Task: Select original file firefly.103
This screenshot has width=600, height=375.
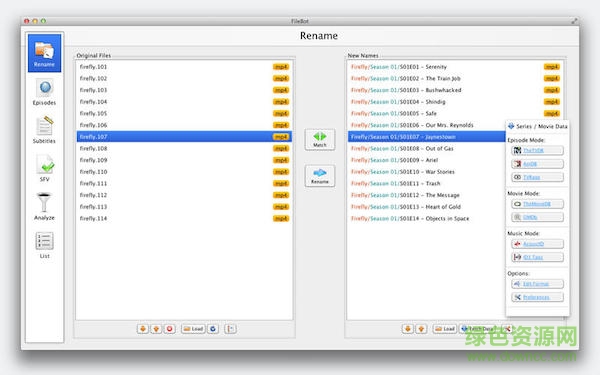Action: (184, 90)
